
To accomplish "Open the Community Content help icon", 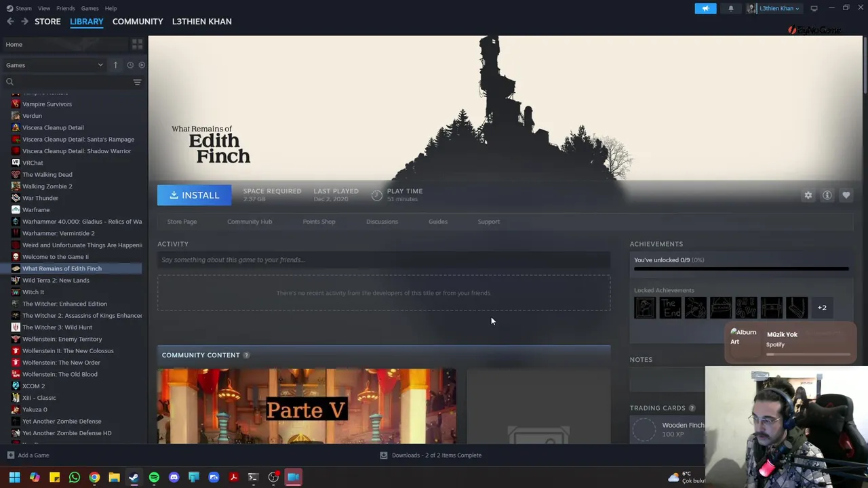I will (246, 355).
